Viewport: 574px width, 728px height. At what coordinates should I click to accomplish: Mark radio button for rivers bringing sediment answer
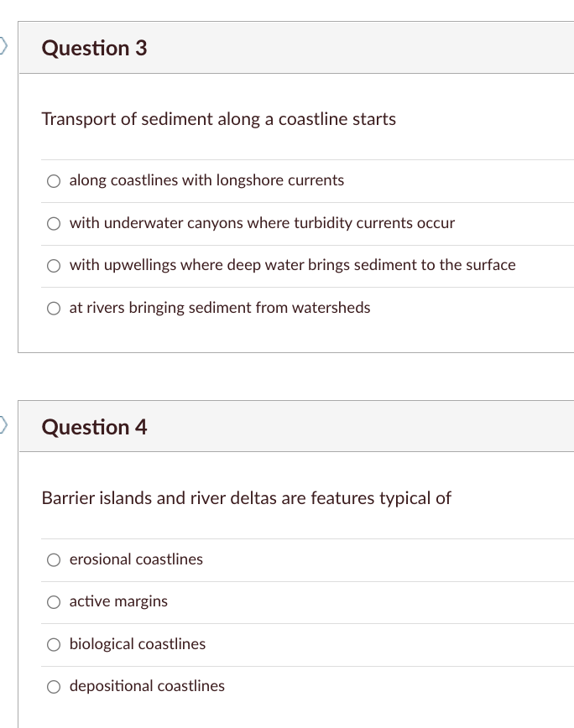coord(55,309)
